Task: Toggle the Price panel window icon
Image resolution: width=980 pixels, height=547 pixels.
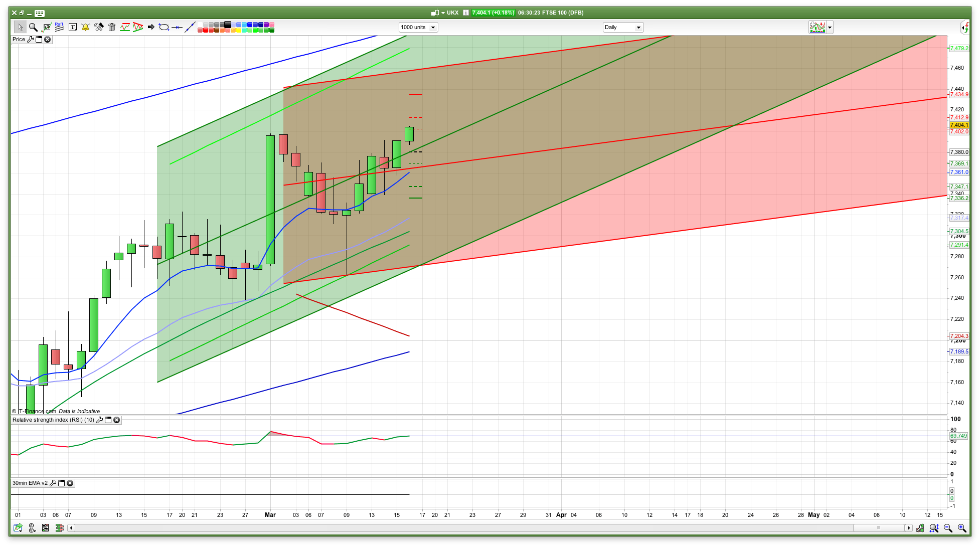Action: 39,39
